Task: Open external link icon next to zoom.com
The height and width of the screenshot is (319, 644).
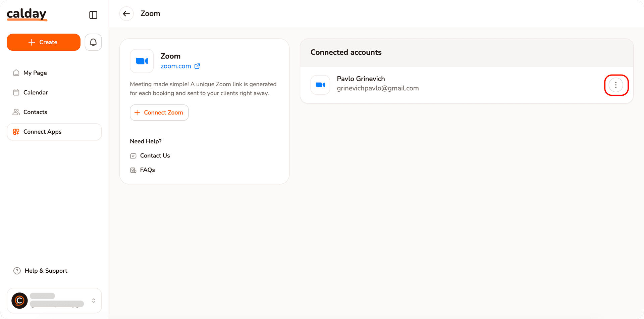Action: pyautogui.click(x=197, y=66)
